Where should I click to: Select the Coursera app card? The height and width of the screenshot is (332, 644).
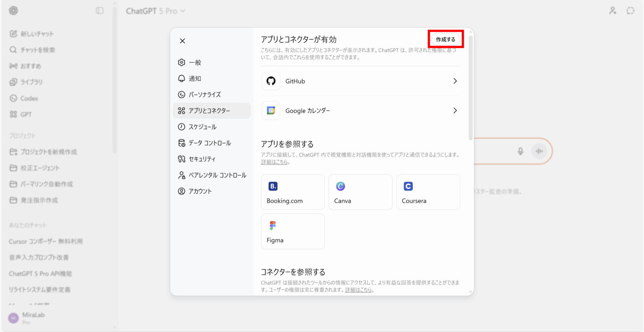tap(428, 192)
